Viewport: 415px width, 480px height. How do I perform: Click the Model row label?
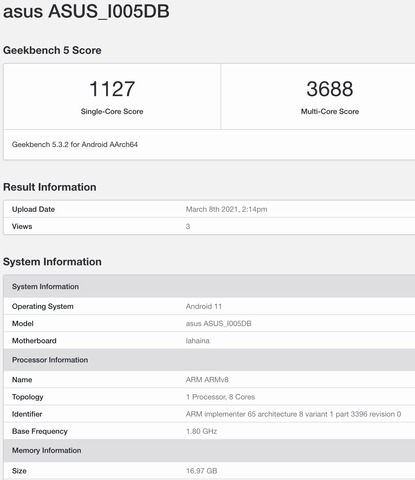[x=23, y=324]
